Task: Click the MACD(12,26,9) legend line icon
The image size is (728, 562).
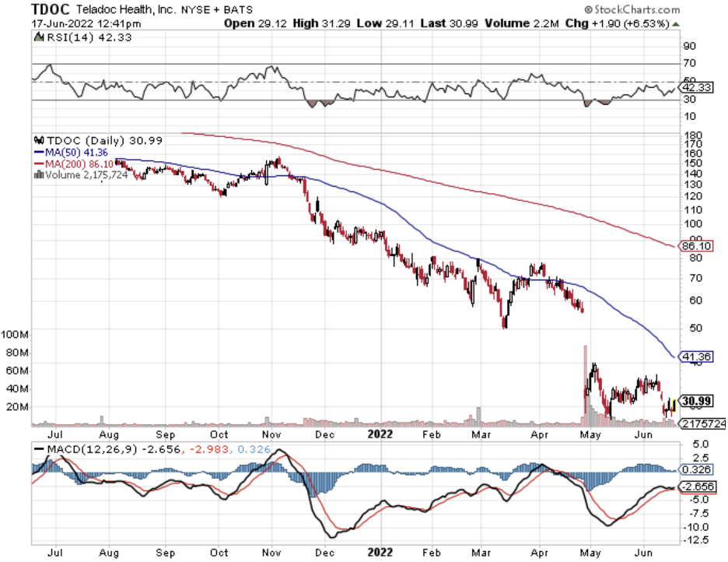Action: click(x=40, y=449)
